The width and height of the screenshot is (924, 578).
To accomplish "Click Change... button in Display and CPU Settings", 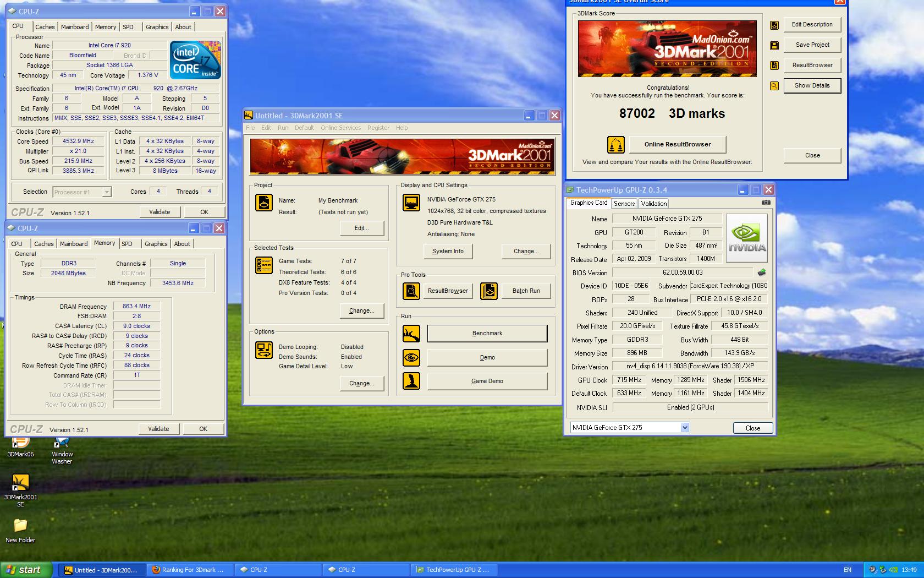I will pyautogui.click(x=526, y=252).
